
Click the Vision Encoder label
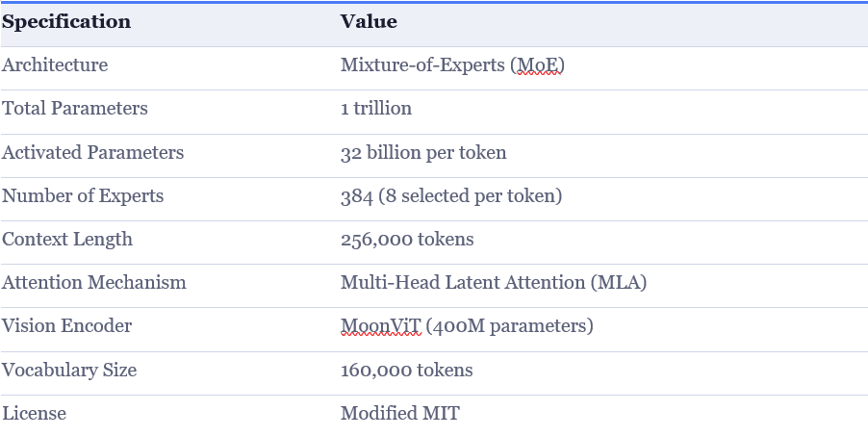coord(67,326)
